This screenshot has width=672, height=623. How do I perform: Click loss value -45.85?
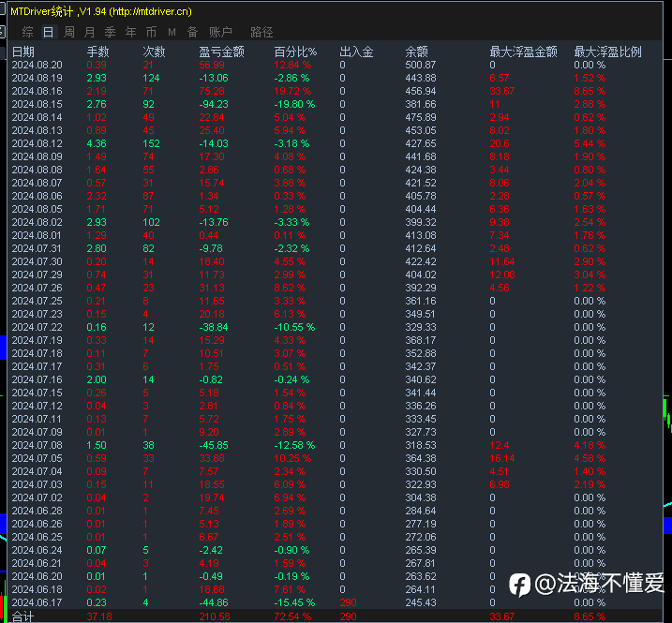point(214,445)
